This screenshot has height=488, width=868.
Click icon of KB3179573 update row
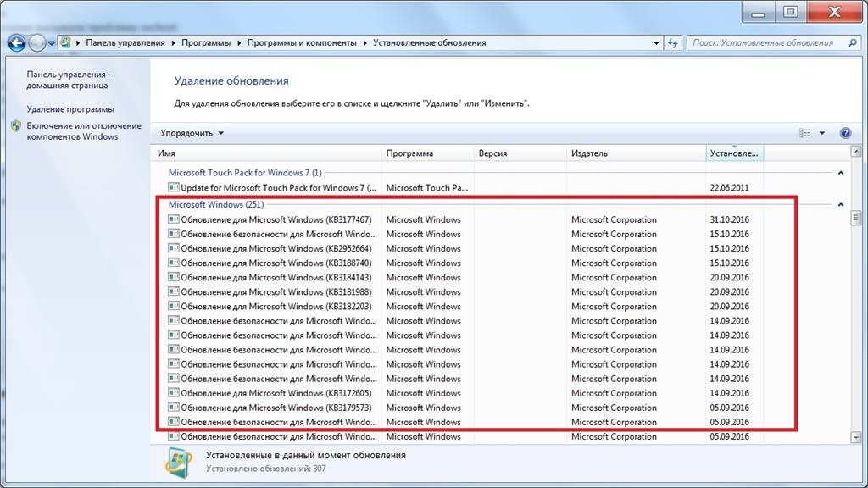tap(173, 407)
